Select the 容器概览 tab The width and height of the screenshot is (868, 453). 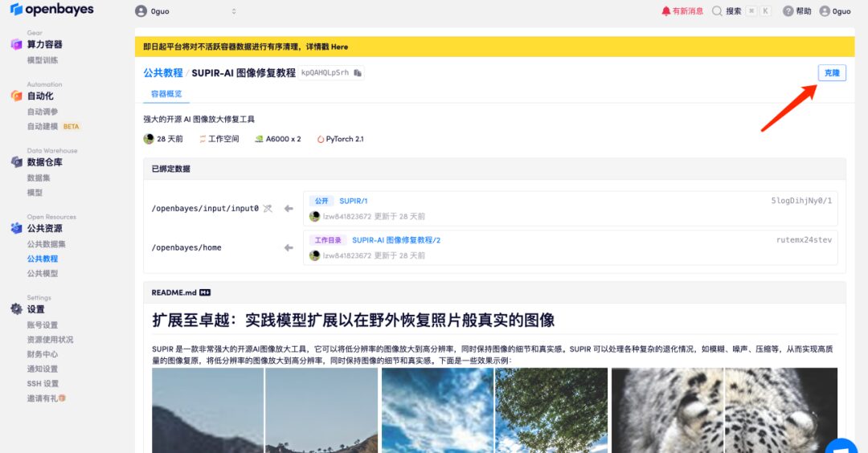tap(166, 94)
